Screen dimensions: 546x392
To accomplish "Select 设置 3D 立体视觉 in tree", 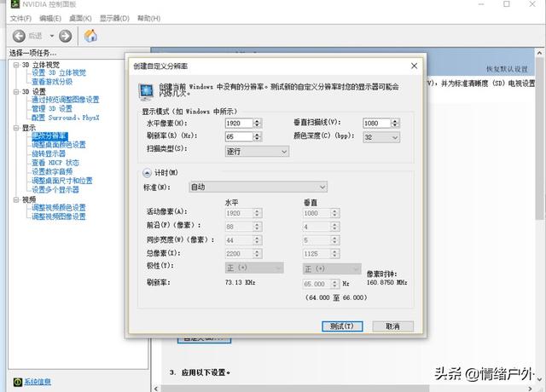I will coord(59,72).
